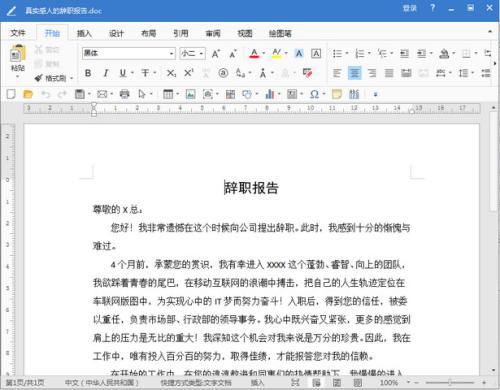Switch to the 设计 tab
Image resolution: width=500 pixels, height=390 pixels.
pos(116,33)
